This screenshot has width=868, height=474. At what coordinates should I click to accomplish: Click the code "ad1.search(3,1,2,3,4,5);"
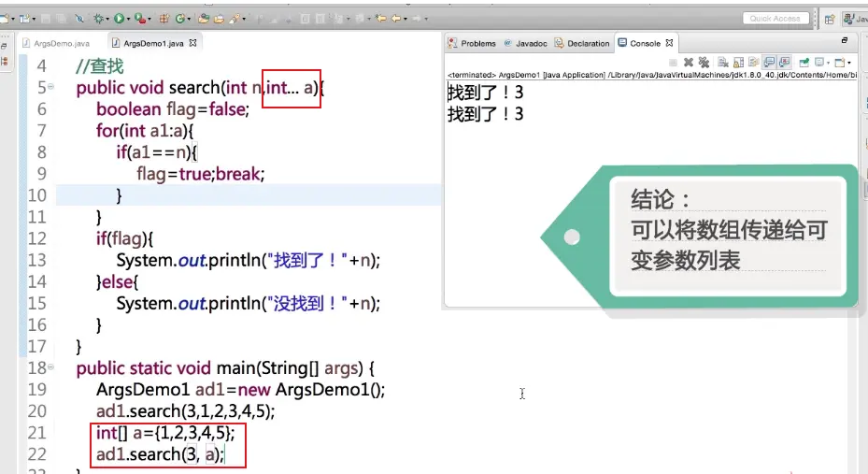[185, 410]
